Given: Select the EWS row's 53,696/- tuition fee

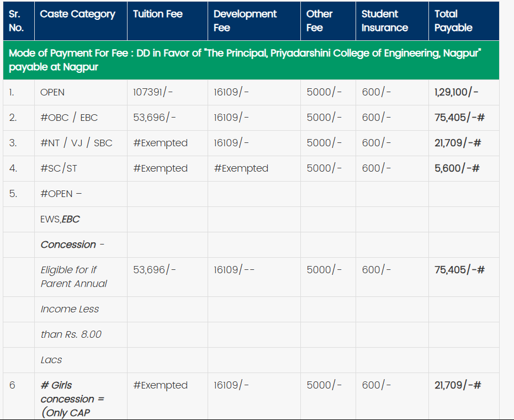Looking at the screenshot, I should pos(155,270).
